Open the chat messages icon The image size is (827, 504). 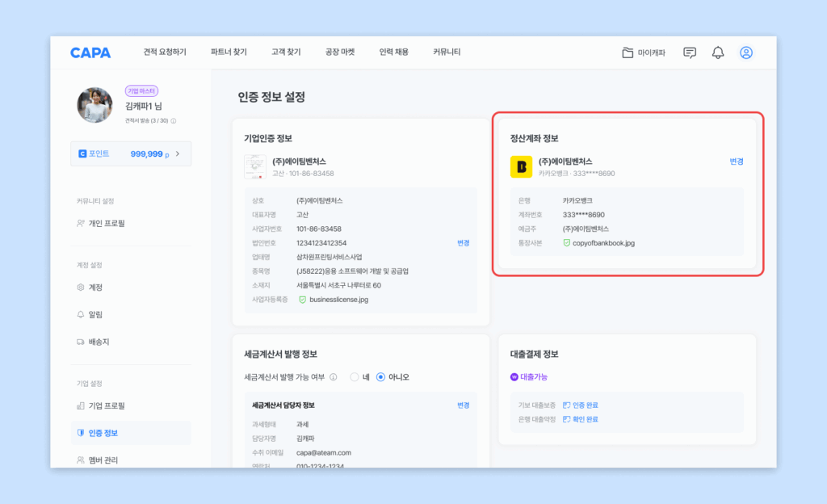point(690,52)
